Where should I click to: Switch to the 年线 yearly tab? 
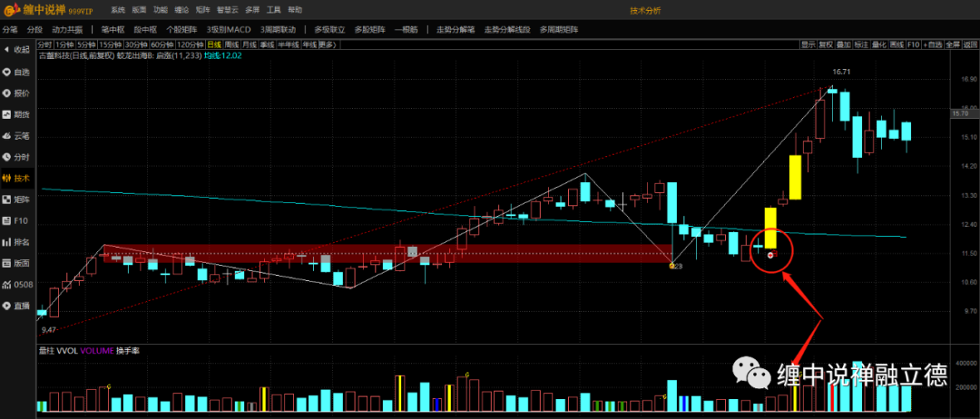[x=309, y=44]
